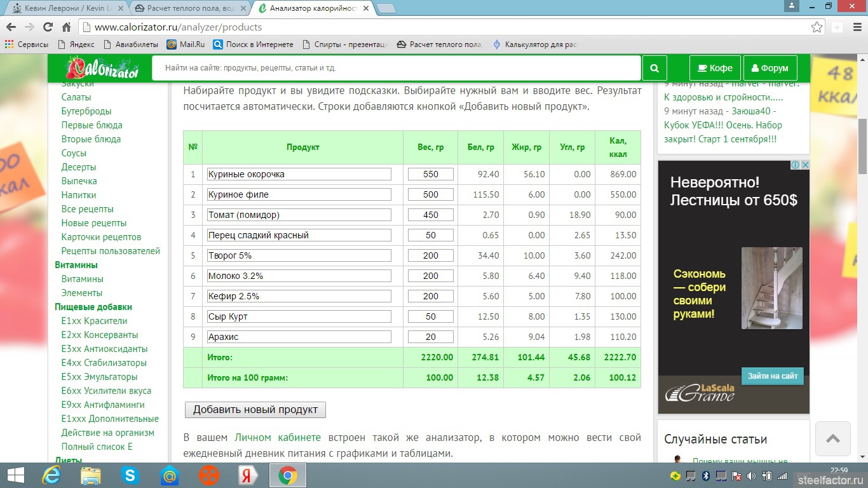Image resolution: width=868 pixels, height=488 pixels.
Task: Click Зайти на сайт ad button
Action: pyautogui.click(x=773, y=376)
